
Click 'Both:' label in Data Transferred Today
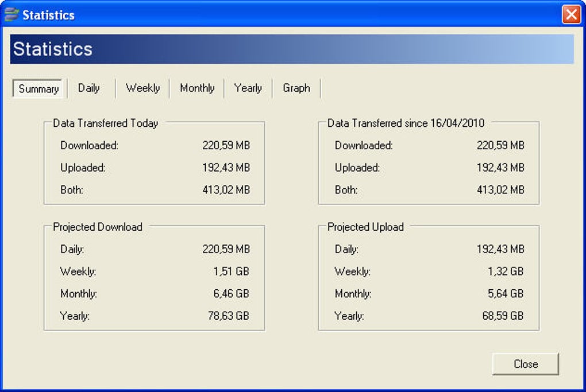[x=72, y=190]
